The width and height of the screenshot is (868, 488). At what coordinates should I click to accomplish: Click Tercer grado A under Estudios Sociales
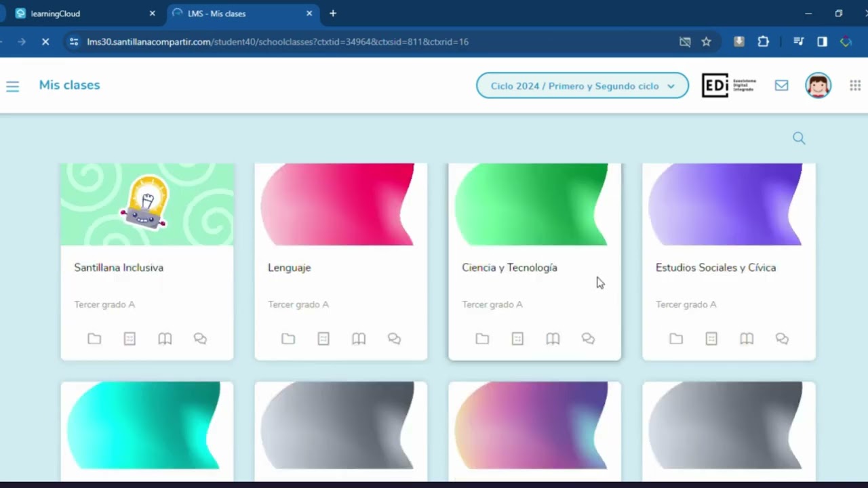(x=686, y=304)
